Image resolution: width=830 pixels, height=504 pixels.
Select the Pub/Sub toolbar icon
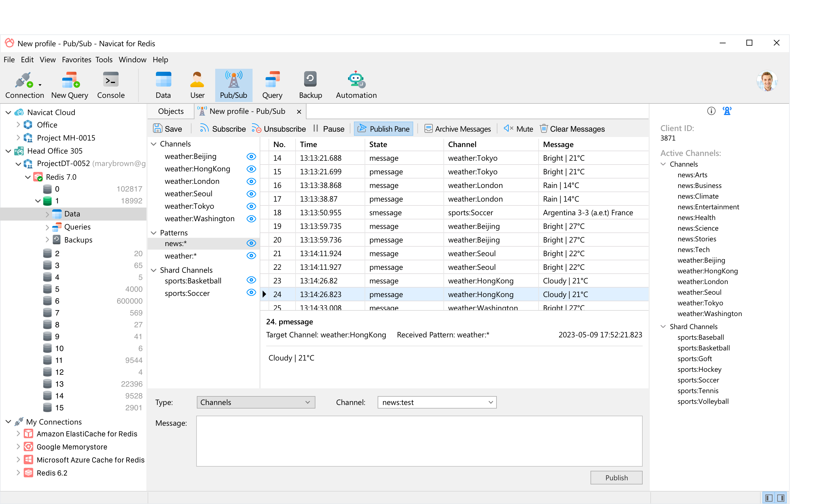234,85
